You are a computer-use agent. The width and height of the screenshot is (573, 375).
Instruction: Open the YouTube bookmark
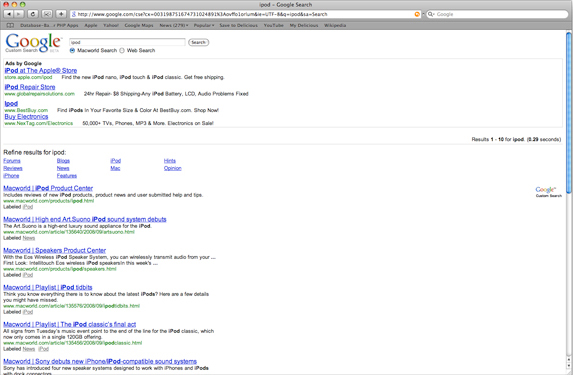click(273, 25)
